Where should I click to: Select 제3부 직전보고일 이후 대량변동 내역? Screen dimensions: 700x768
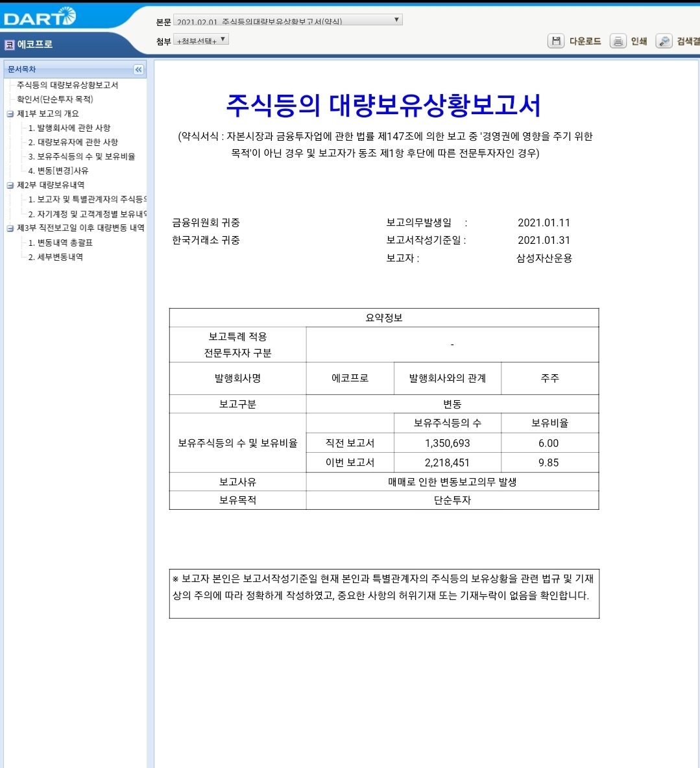[x=81, y=228]
